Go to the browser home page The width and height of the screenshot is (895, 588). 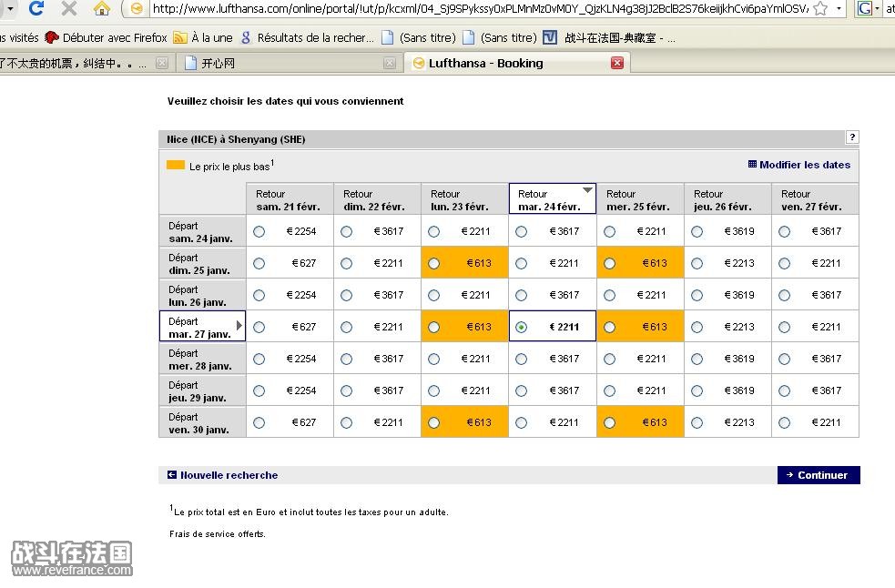[x=102, y=8]
